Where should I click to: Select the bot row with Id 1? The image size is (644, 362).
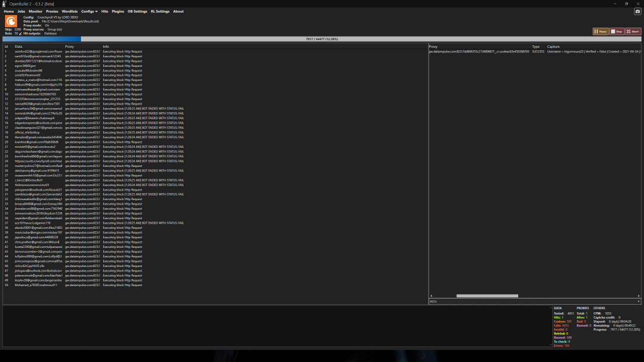click(x=214, y=51)
